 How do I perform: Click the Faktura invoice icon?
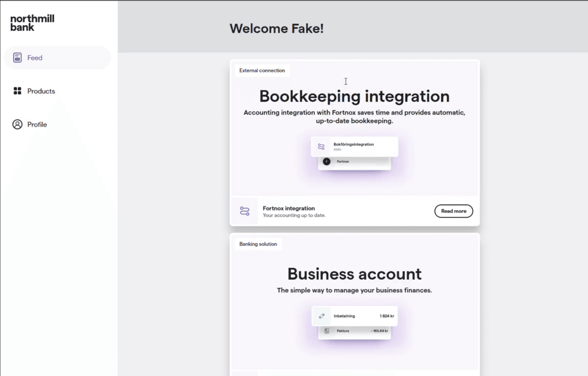(327, 331)
